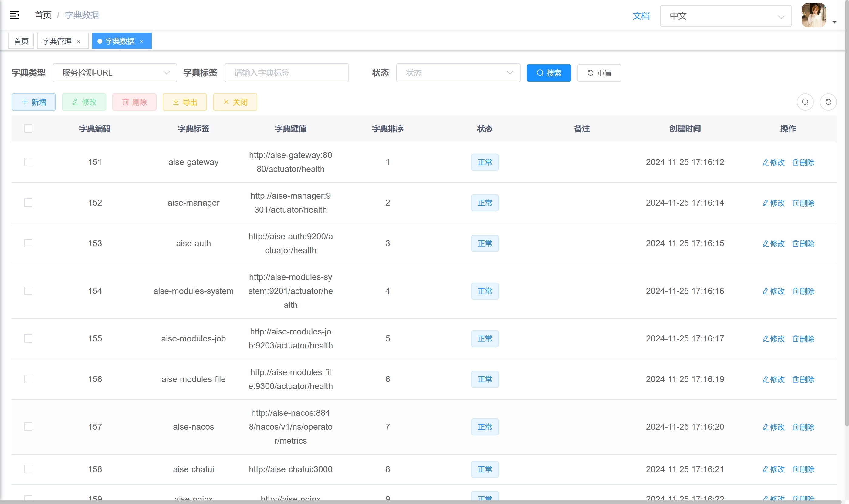Check the row 156 checkbox
Viewport: 849px width, 504px height.
(28, 379)
